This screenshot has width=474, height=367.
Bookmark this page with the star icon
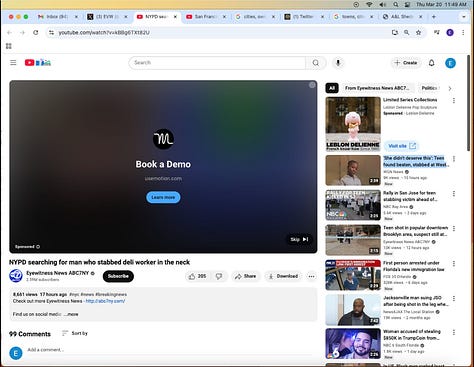(x=418, y=32)
